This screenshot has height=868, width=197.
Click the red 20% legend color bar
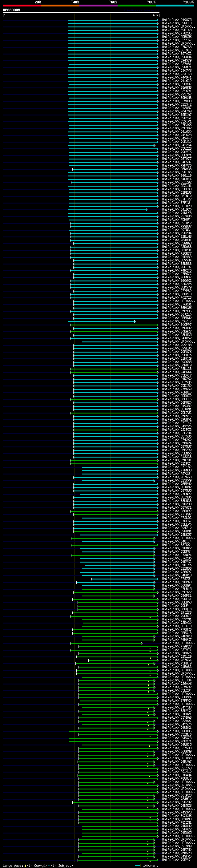tap(22, 6)
